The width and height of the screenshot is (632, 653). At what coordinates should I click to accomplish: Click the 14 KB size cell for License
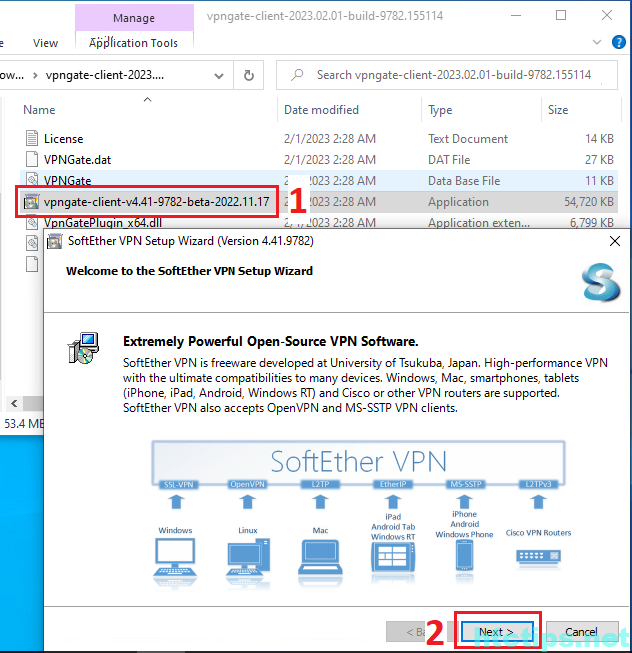[599, 139]
